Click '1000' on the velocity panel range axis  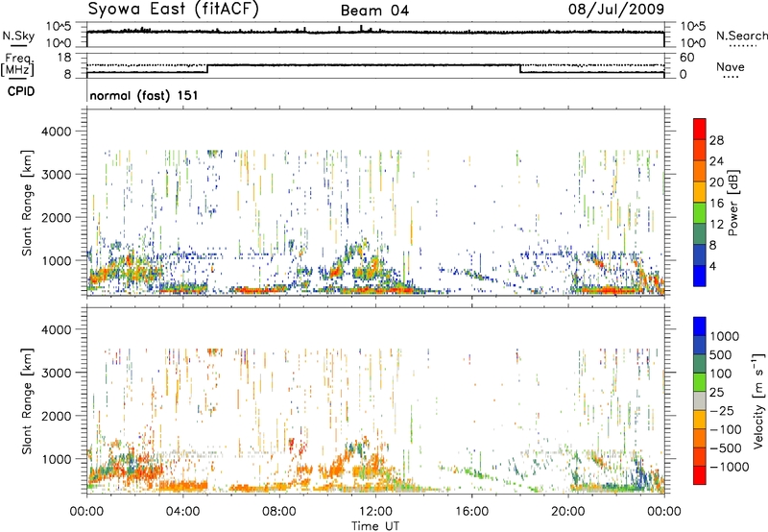click(56, 458)
